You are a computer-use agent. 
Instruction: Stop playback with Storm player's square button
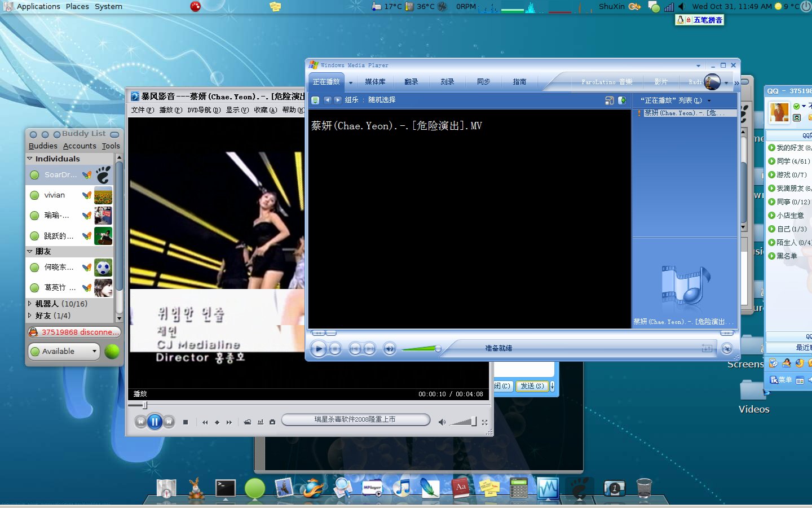[186, 422]
